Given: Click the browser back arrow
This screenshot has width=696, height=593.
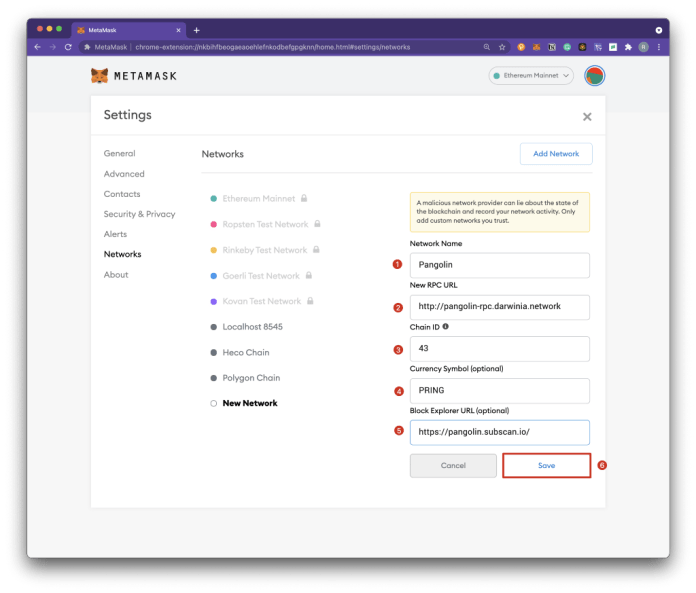Looking at the screenshot, I should (37, 47).
